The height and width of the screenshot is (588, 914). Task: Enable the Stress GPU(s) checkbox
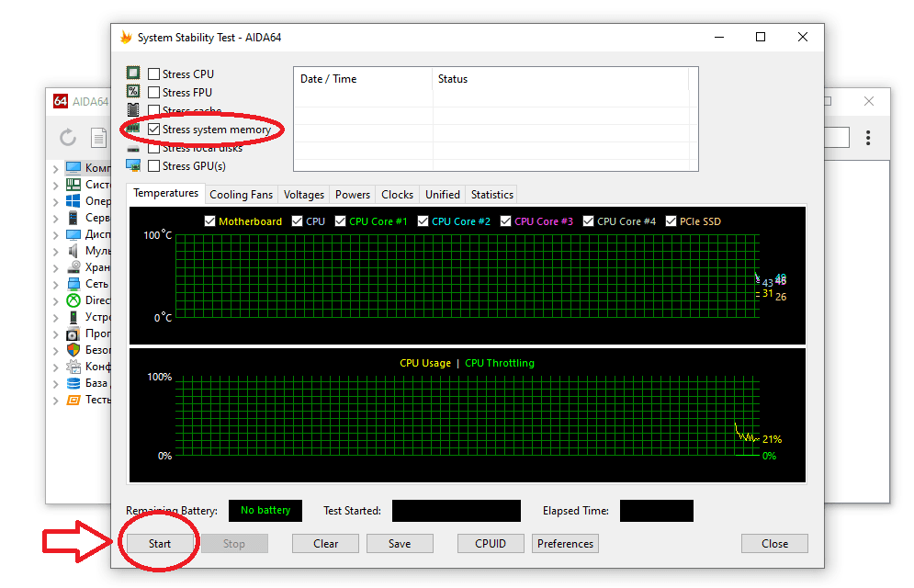pos(154,166)
